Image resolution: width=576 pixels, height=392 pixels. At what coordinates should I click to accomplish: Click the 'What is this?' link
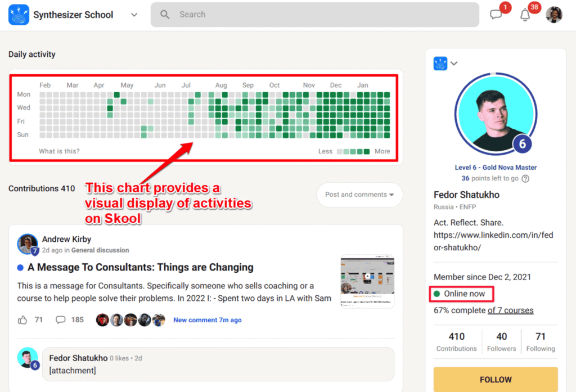click(59, 151)
